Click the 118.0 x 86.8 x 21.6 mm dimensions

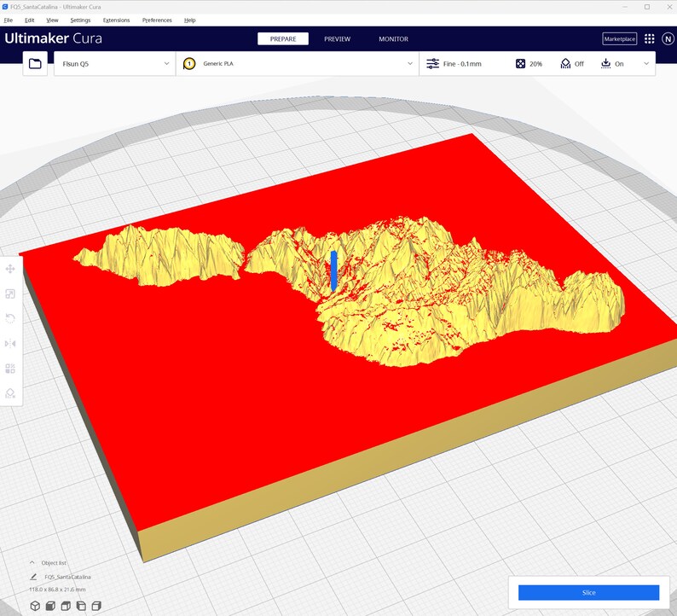(x=57, y=590)
